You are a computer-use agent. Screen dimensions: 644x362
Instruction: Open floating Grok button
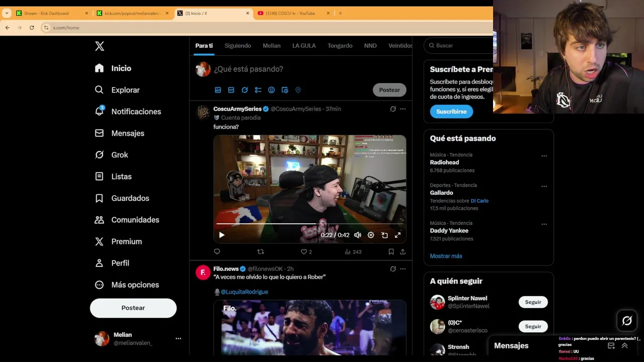click(627, 321)
